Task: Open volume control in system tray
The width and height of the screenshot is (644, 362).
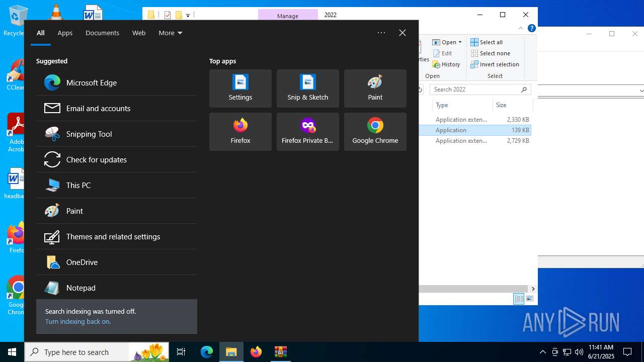Action: click(579, 352)
